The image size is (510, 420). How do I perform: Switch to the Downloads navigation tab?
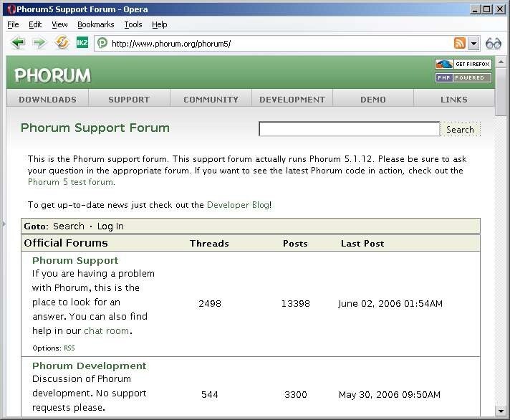pyautogui.click(x=47, y=100)
